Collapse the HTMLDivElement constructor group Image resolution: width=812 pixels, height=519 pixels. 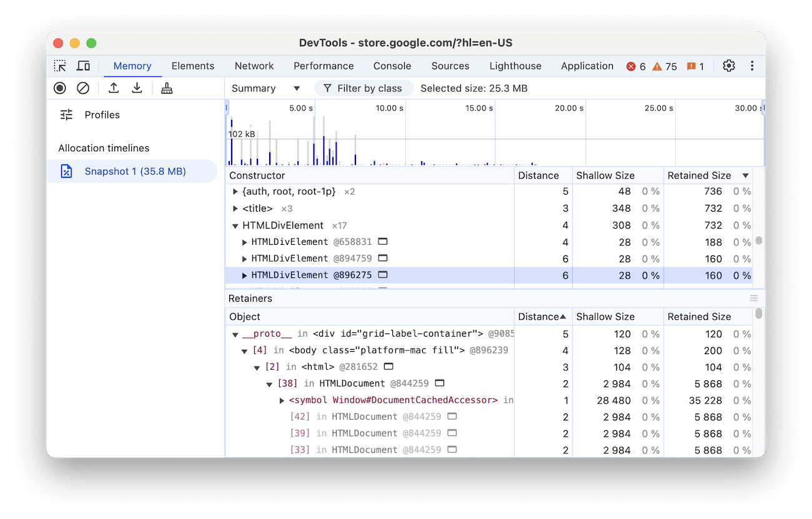click(236, 225)
